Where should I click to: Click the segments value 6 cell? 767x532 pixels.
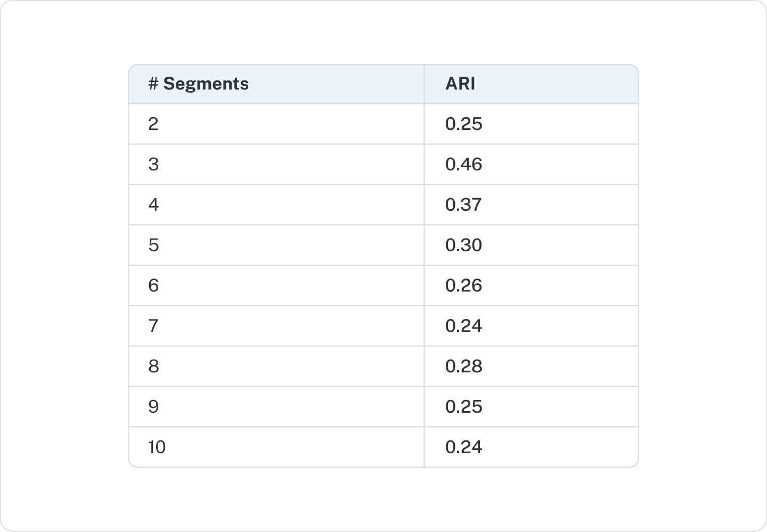[153, 286]
